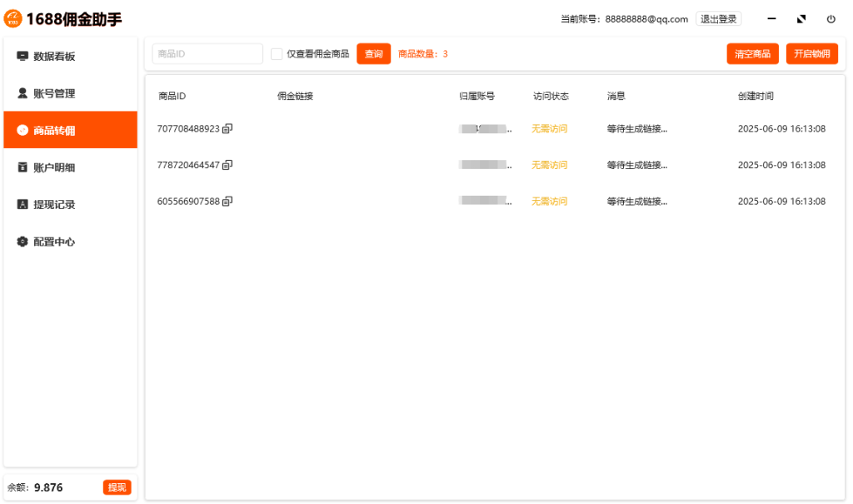Viewport: 853px width, 504px height.
Task: Click the 1688 commission assistant logo icon
Action: [x=13, y=18]
